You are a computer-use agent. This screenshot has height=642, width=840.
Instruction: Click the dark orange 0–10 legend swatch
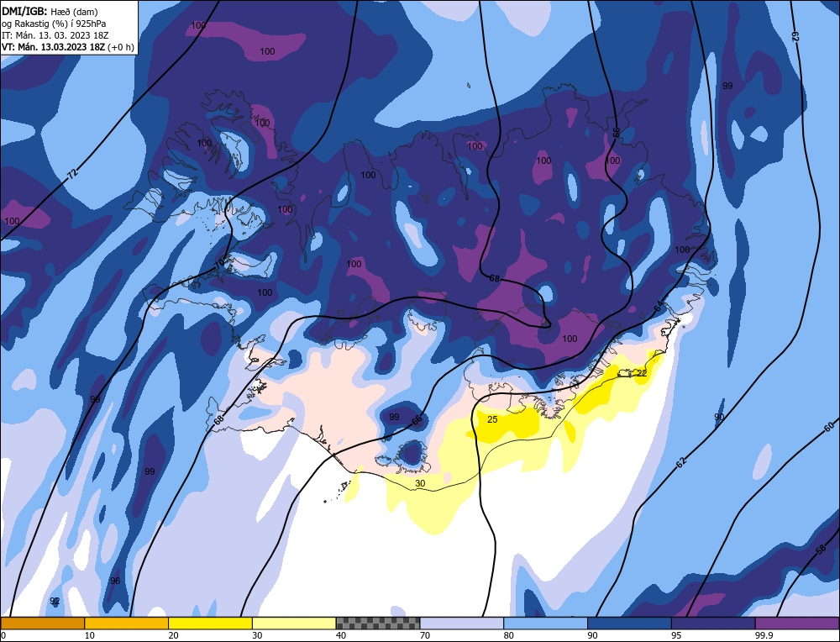pyautogui.click(x=42, y=623)
